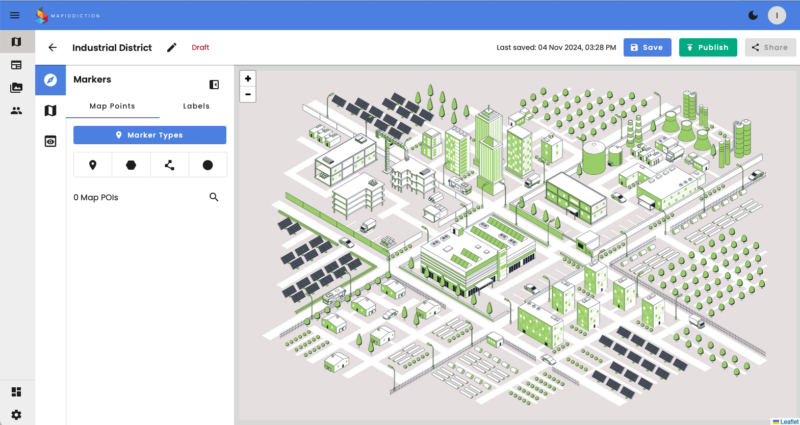Search Map POIs with magnifier icon
Screen dimensions: 800x425
(214, 197)
